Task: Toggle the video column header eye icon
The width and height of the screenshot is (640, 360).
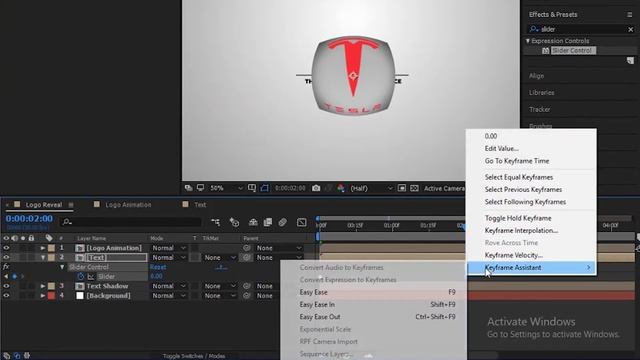Action: [x=6, y=238]
